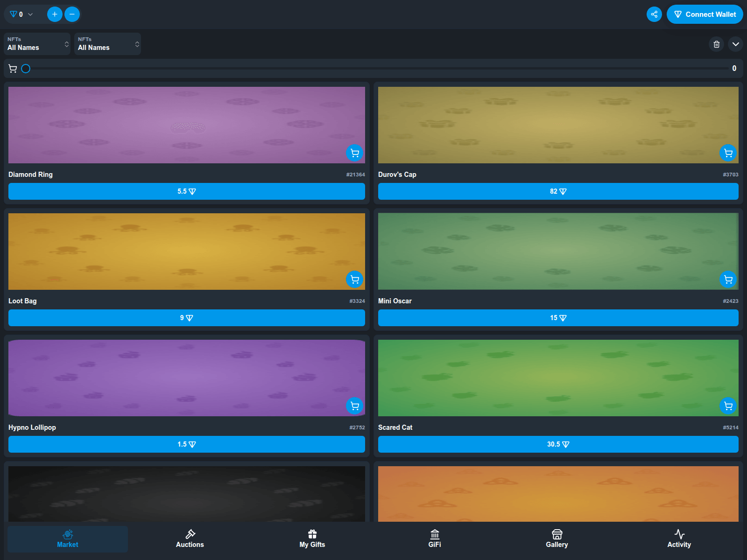This screenshot has height=560, width=747.
Task: Add Mini Oscar to cart
Action: point(728,280)
